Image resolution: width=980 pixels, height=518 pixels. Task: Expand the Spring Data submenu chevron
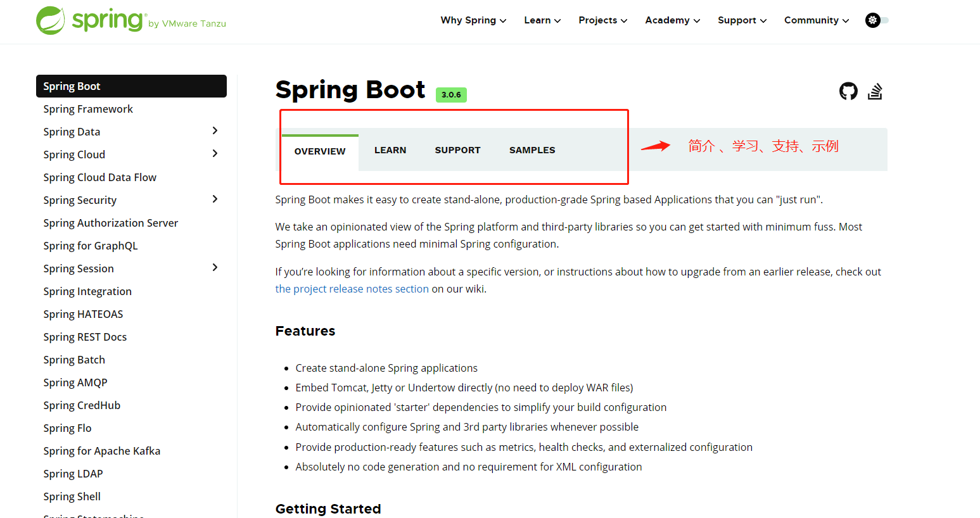pos(215,130)
